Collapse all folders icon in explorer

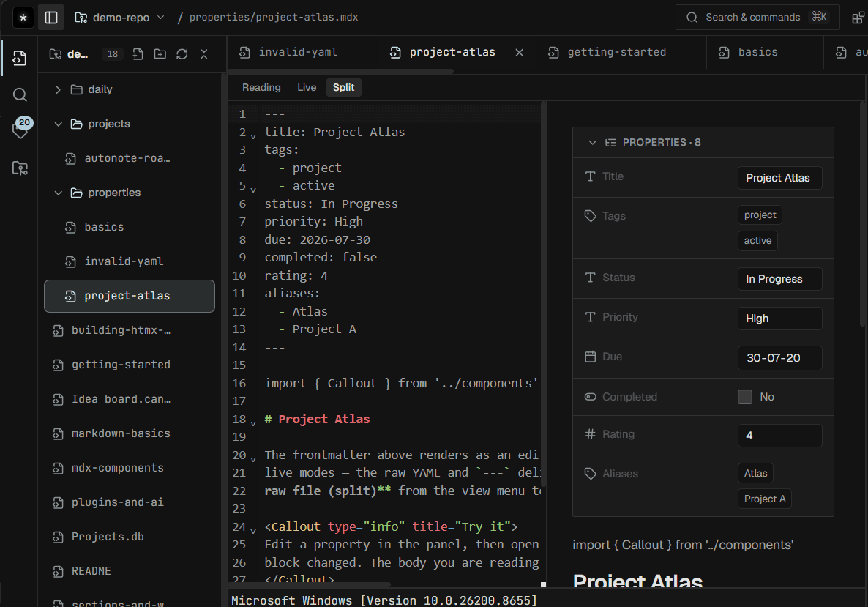click(x=203, y=53)
